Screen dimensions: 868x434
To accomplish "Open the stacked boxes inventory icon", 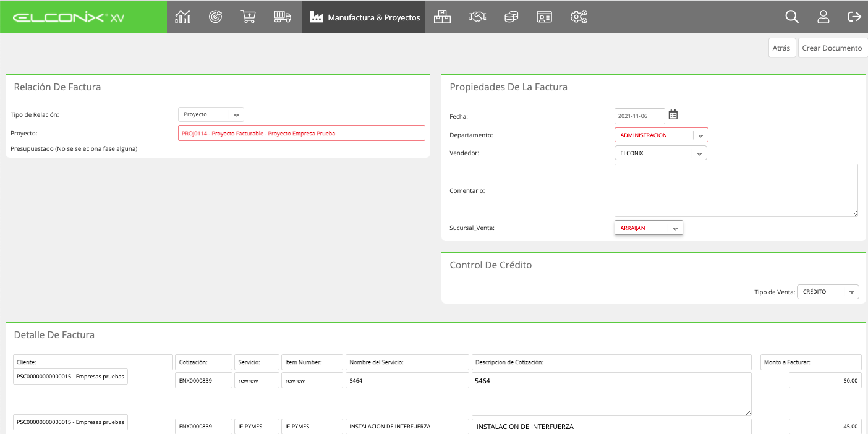I will (442, 17).
